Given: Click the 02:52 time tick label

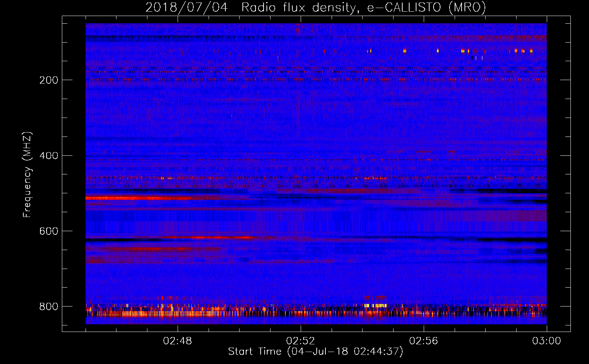Looking at the screenshot, I should click(301, 341).
